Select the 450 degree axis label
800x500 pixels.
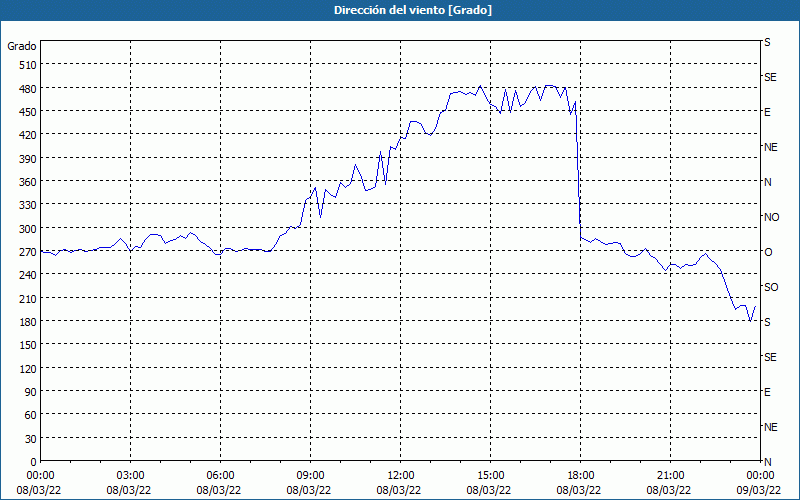point(28,112)
